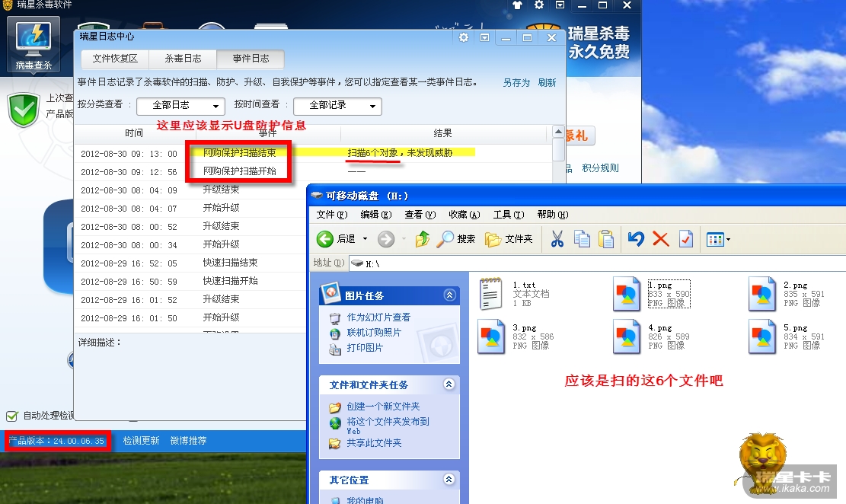Open the Views button dropdown in Explorer
Screen dimensions: 846x504
point(729,239)
